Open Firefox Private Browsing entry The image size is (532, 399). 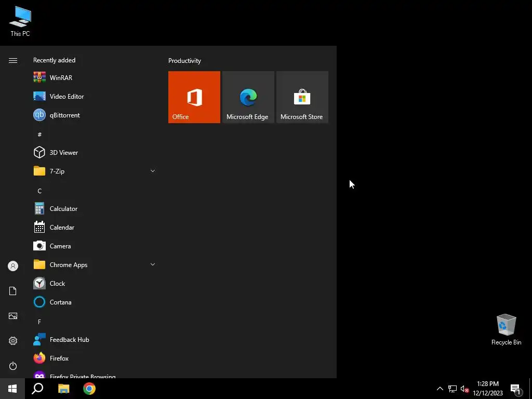tap(95, 374)
